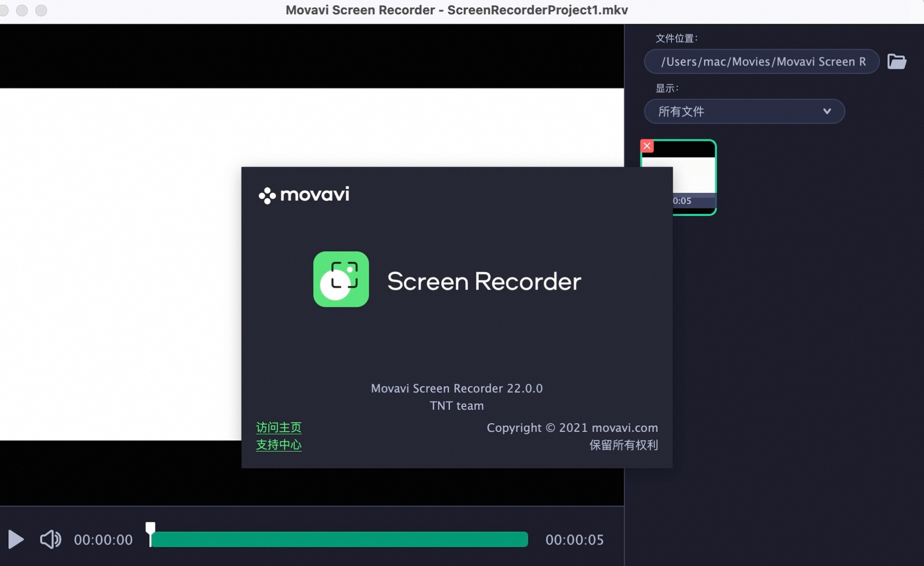Click the TNT team text
Image resolution: width=924 pixels, height=566 pixels.
tap(457, 406)
